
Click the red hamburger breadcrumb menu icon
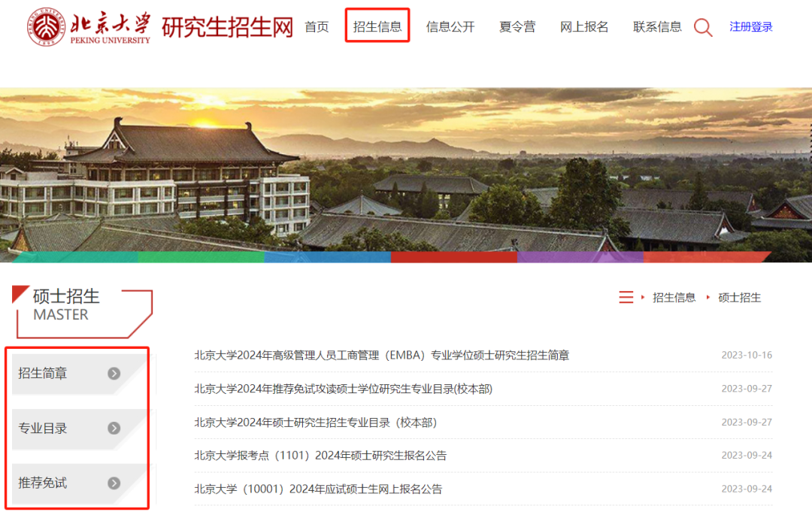pos(626,297)
